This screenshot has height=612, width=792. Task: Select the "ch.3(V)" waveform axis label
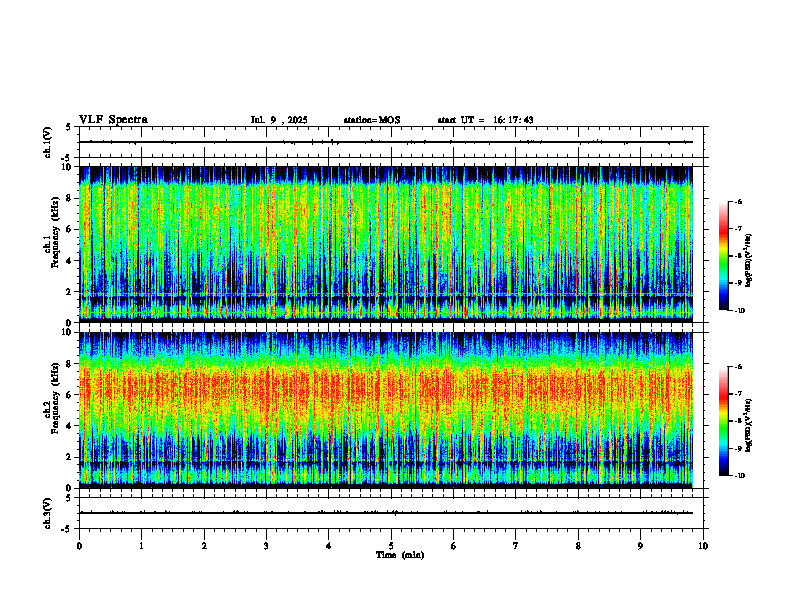[x=47, y=513]
